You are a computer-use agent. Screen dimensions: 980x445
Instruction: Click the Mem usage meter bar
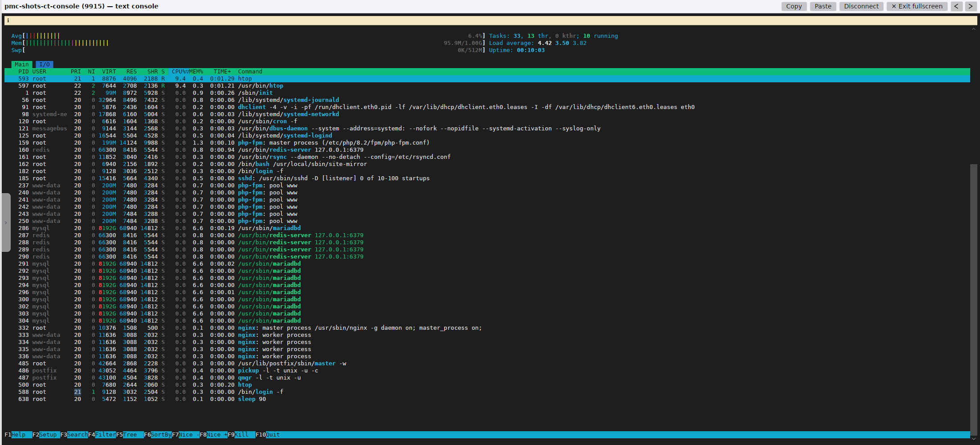(248, 43)
